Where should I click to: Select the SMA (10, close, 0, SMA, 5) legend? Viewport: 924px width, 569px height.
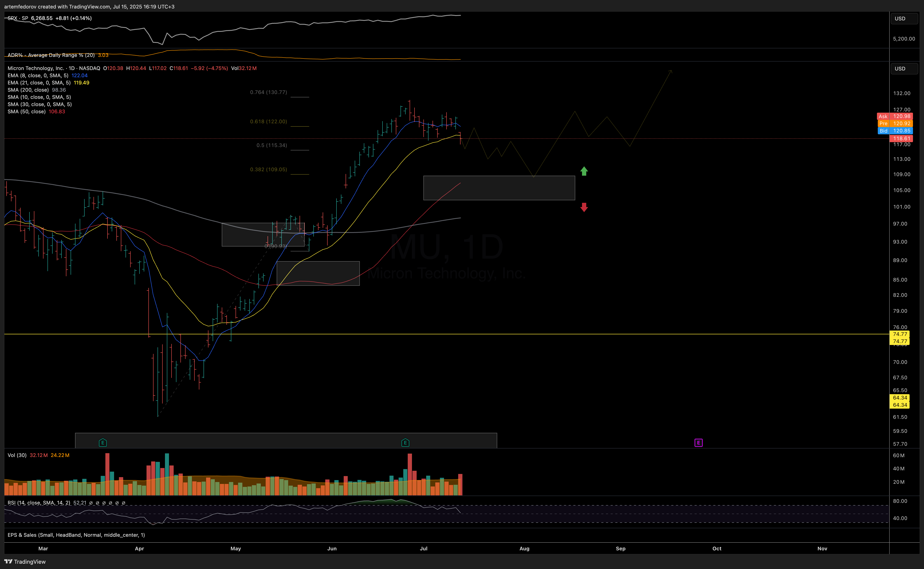click(x=39, y=97)
